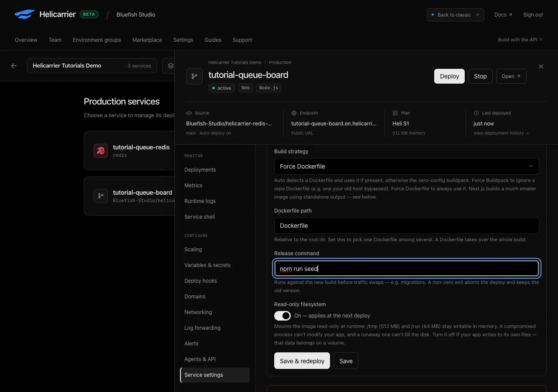Open the Marketplace tab
558x392 pixels.
147,40
